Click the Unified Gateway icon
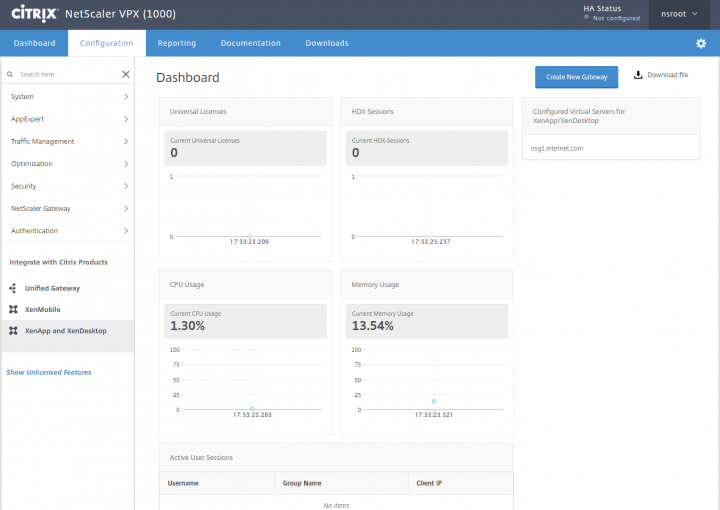 coord(13,288)
